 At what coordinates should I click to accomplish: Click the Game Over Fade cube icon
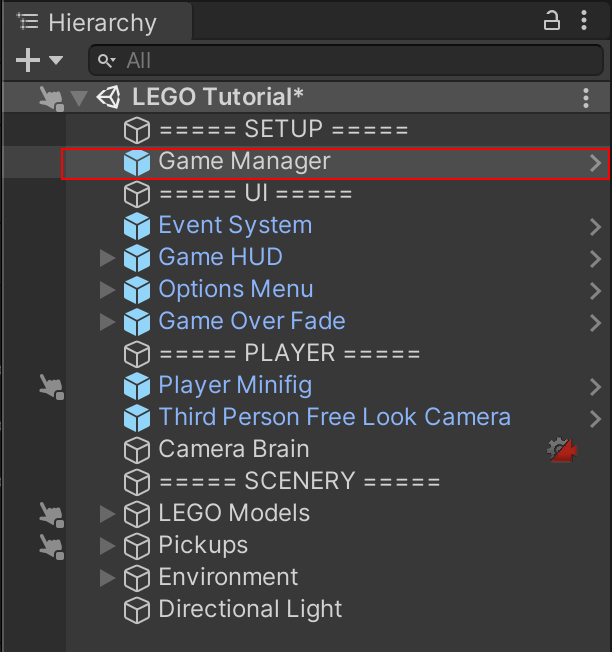[x=136, y=322]
